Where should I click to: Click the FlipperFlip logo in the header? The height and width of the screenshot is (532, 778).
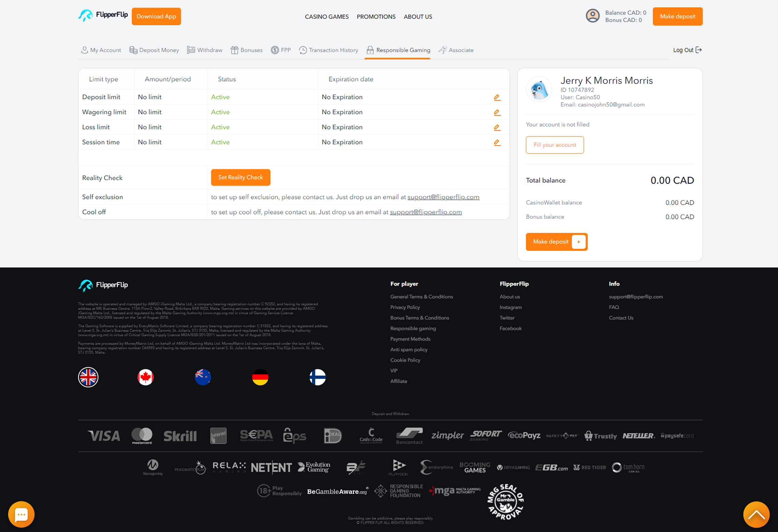pos(103,15)
